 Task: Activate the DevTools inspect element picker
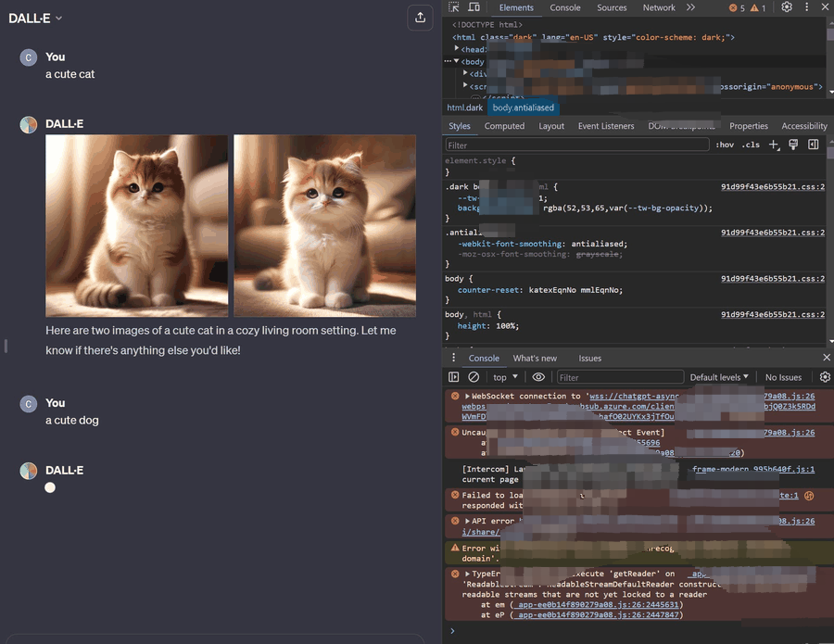[x=454, y=6]
